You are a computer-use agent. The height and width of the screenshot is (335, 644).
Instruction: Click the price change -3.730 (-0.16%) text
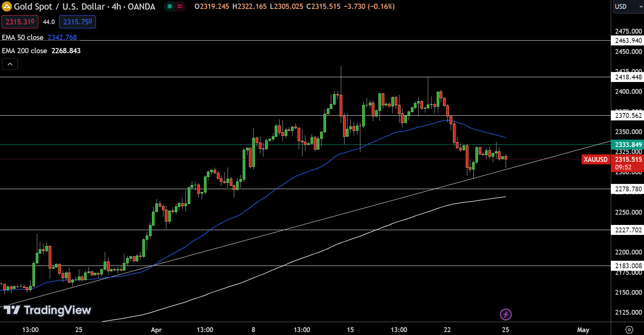click(369, 6)
